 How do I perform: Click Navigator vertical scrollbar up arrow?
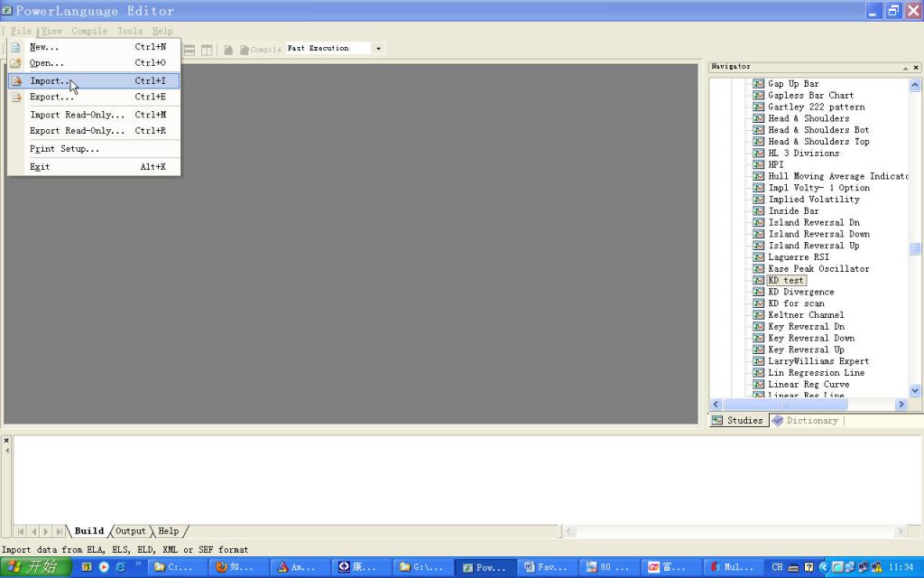[915, 85]
